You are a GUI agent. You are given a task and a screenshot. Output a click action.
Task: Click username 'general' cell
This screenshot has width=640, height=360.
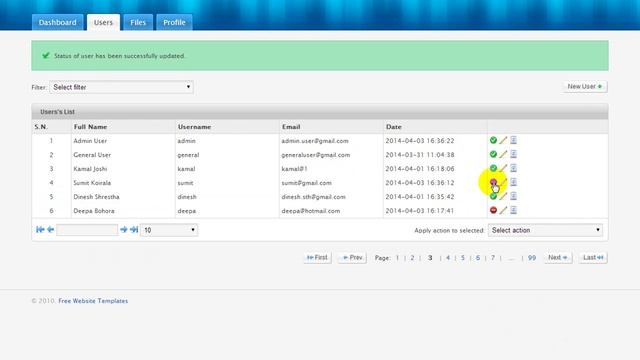(188, 155)
